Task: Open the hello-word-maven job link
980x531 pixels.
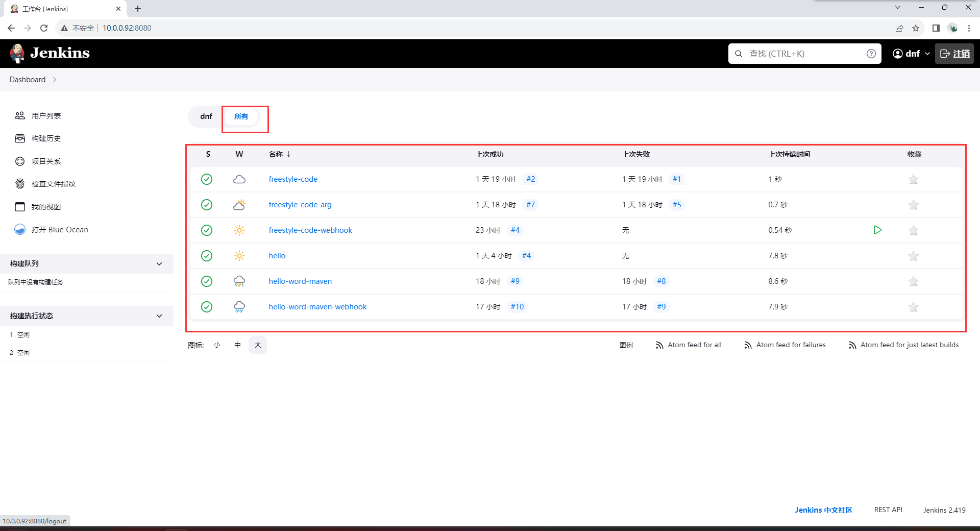Action: [300, 281]
